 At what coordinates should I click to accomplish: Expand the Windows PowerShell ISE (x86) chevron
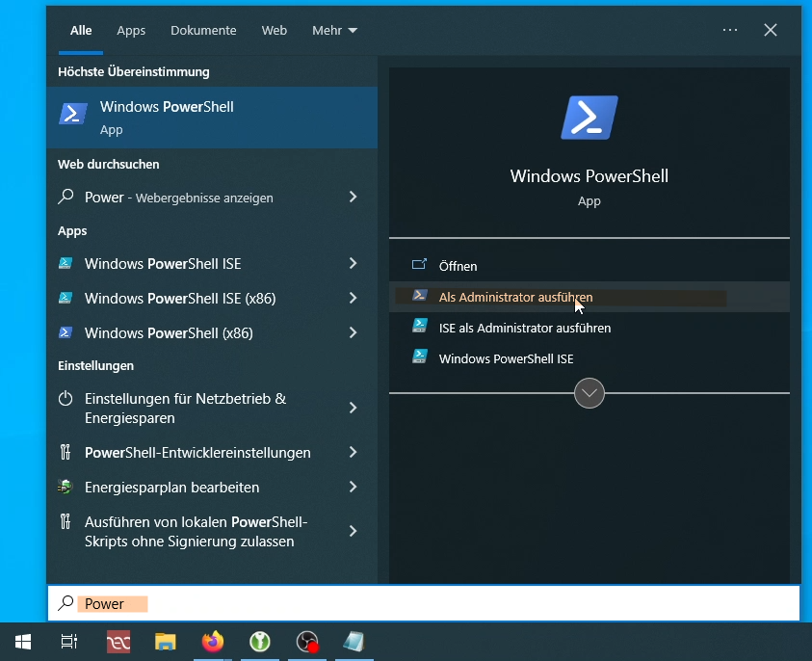click(354, 298)
